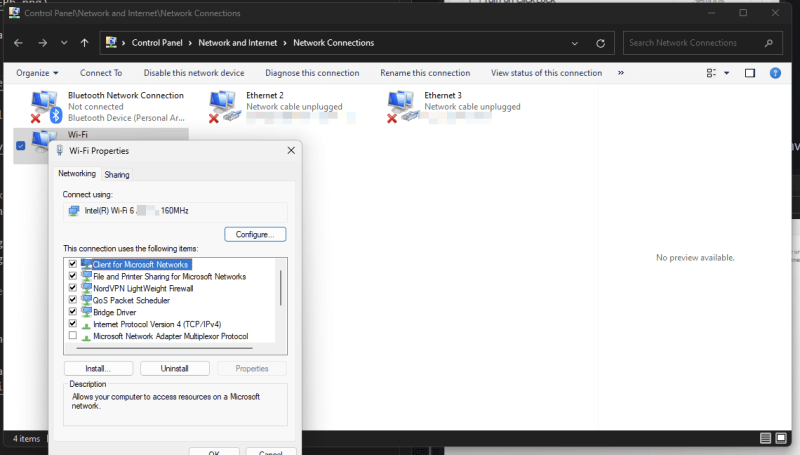The height and width of the screenshot is (455, 800).
Task: Switch to the Sharing tab
Action: [117, 174]
